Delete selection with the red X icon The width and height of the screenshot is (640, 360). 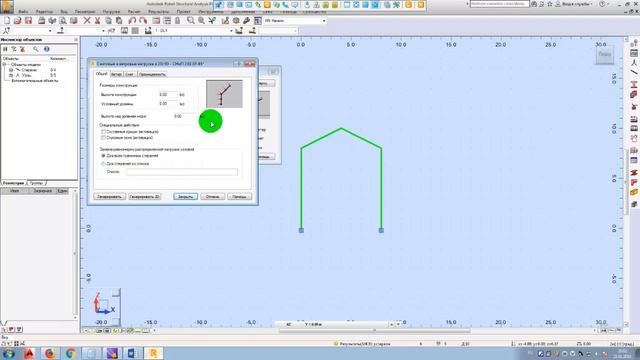tap(87, 20)
